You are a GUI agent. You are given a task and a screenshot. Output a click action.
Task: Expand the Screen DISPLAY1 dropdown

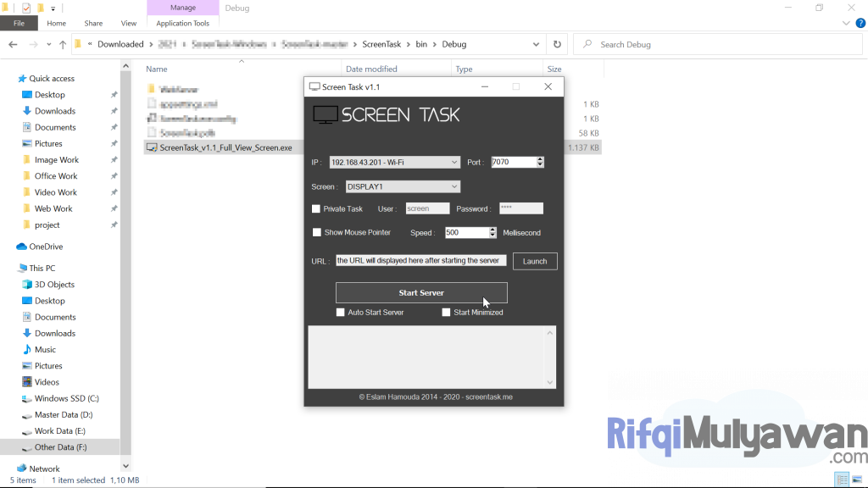(454, 186)
